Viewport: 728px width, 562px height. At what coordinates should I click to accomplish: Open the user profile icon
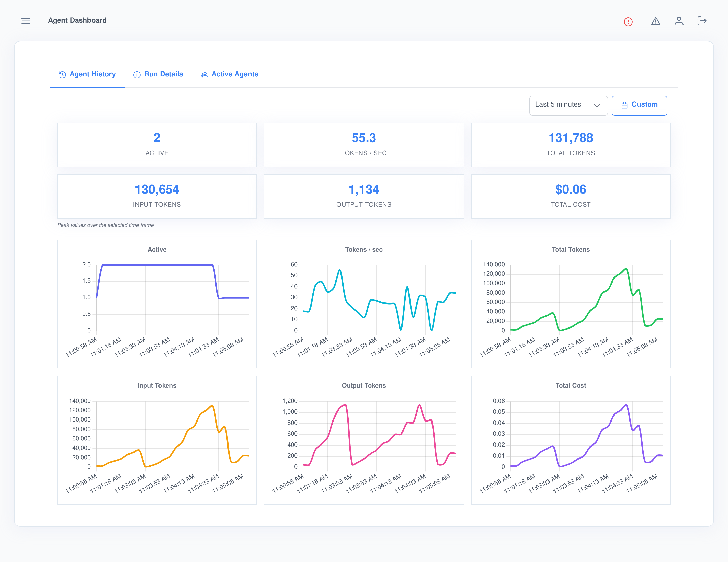(x=679, y=21)
